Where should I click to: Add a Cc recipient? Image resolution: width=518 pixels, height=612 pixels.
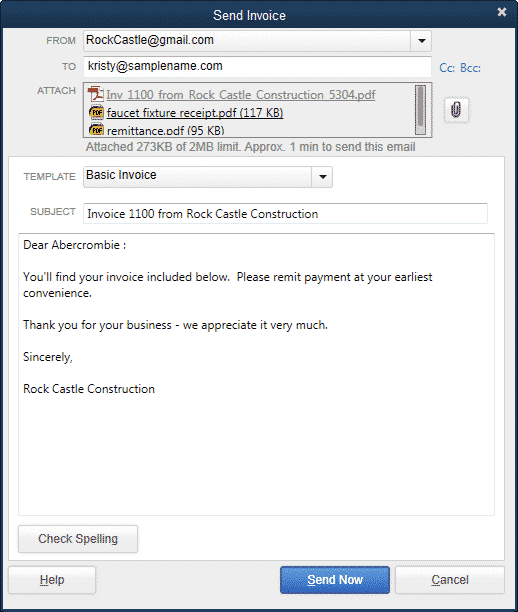click(x=447, y=68)
